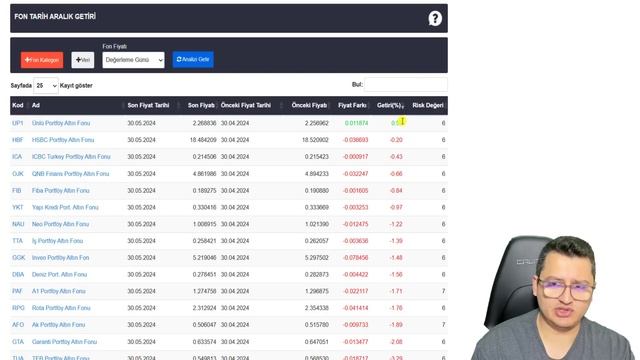Screen dimensions: 640x360
Task: Click the TTA fund code link
Action: pos(17,241)
